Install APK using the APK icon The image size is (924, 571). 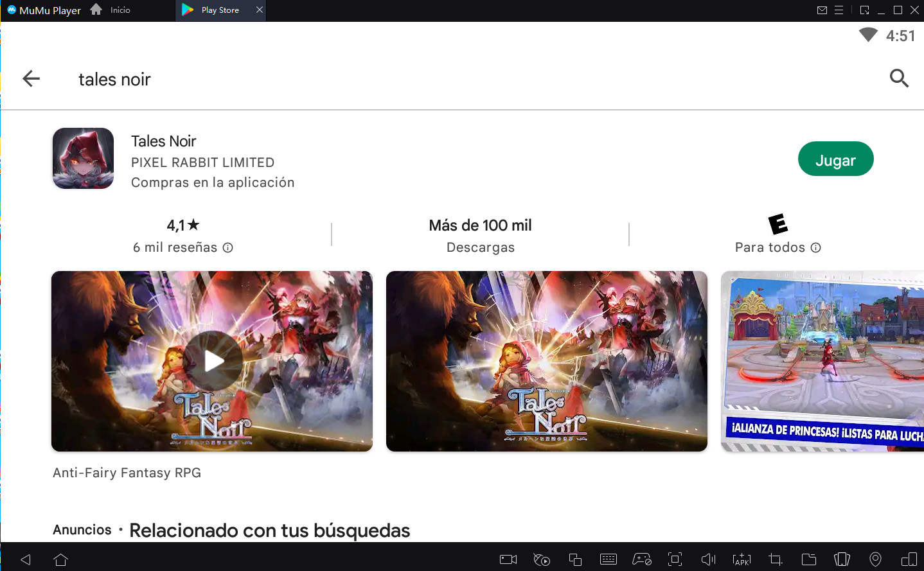click(742, 559)
